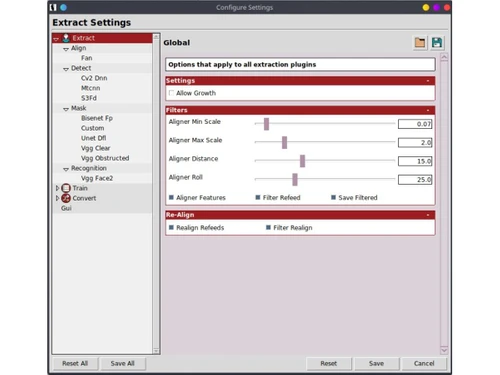Click the Extract microscope icon in tree
Screen dimensions: 500x375
[x=66, y=38]
